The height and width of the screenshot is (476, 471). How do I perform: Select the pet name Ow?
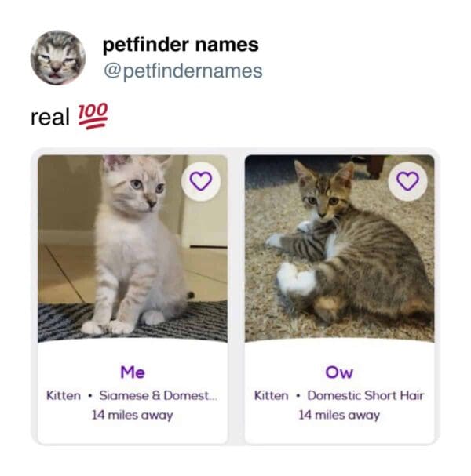[339, 372]
